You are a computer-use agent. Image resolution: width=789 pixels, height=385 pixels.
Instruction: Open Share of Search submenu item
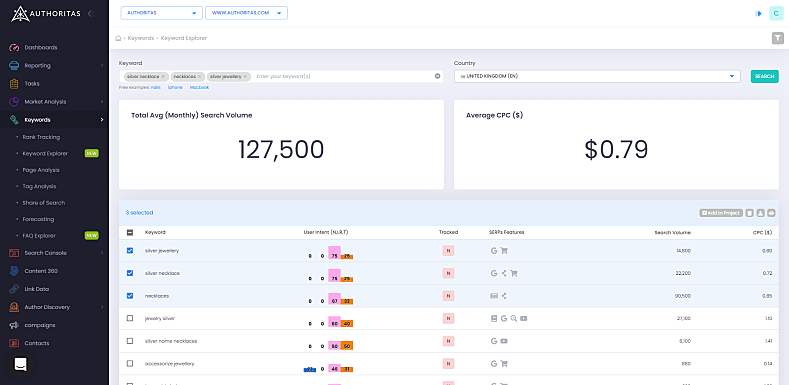[44, 203]
